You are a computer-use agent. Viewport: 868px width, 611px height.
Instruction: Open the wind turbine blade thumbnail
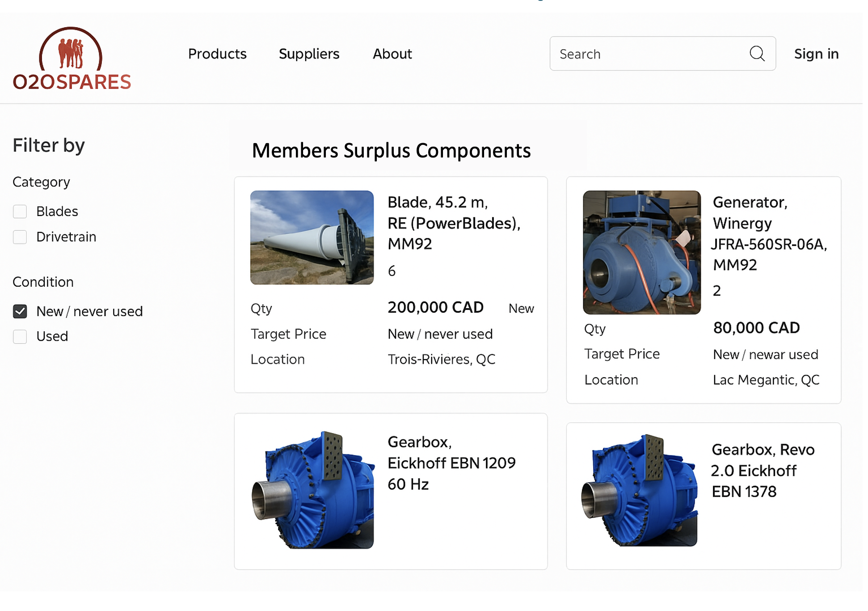coord(312,238)
